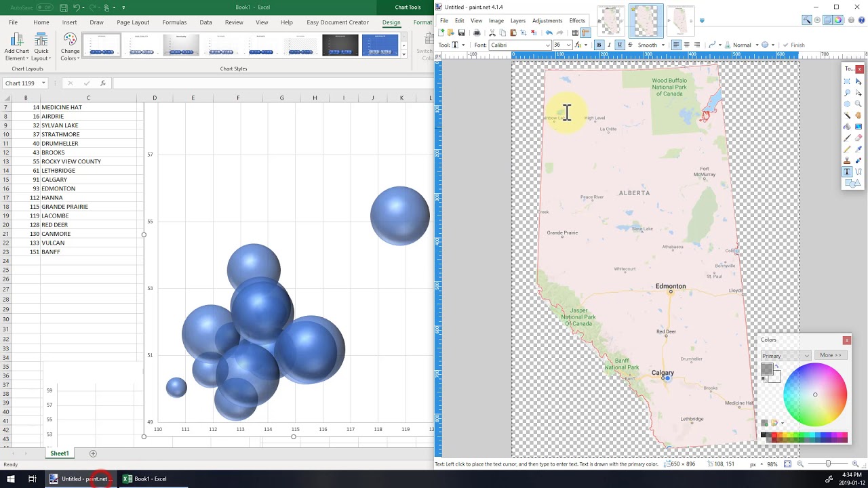Swap primary and secondary colors icon
The height and width of the screenshot is (488, 868).
coord(776,367)
